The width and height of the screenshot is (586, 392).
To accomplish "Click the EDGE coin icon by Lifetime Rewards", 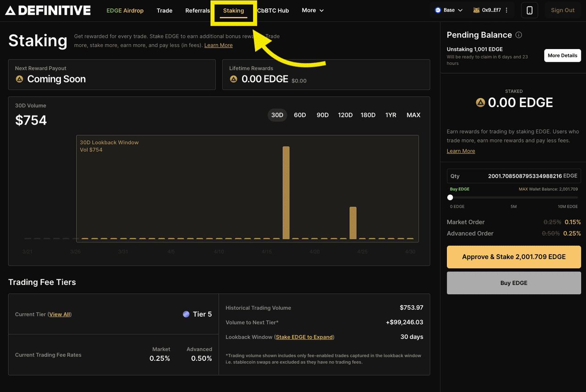I will pos(233,79).
